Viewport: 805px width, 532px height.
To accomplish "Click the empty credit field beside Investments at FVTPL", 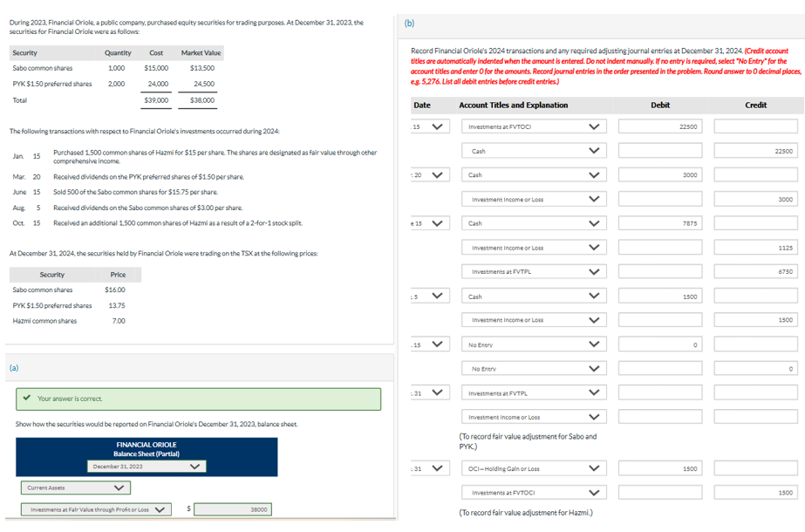I will 755,392.
